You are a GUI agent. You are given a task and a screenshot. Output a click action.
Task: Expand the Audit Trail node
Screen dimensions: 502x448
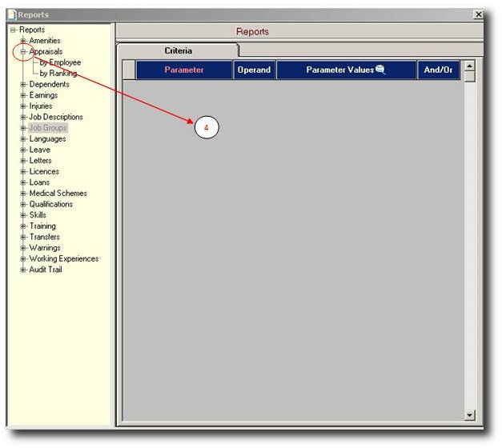click(23, 270)
